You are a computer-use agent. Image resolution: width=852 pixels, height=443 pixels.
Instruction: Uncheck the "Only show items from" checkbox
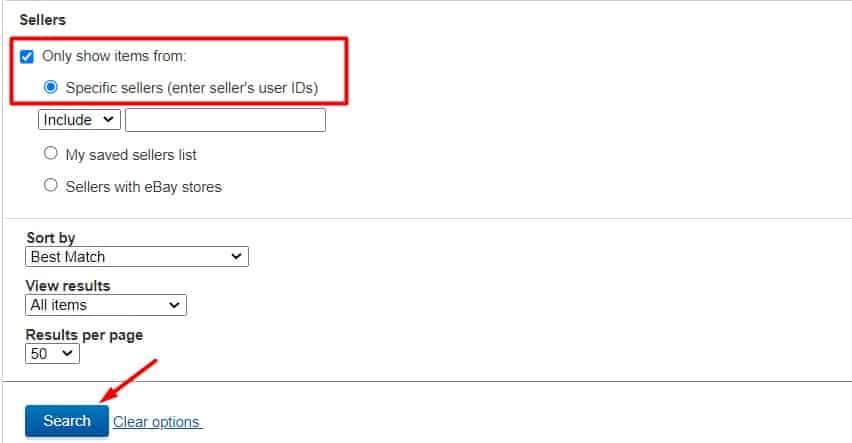[x=27, y=57]
